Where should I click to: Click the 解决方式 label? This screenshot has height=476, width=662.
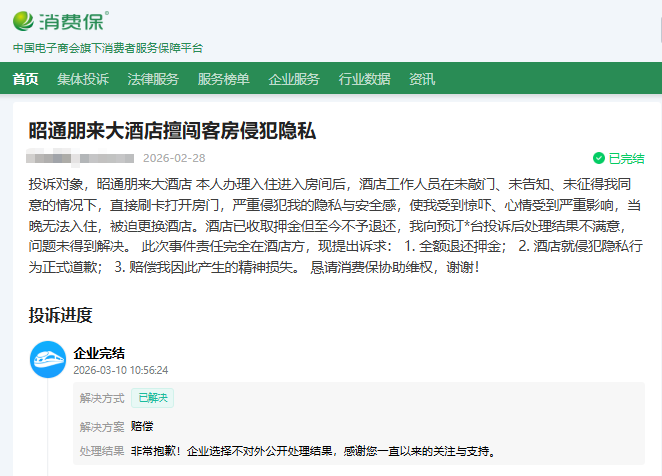click(102, 398)
